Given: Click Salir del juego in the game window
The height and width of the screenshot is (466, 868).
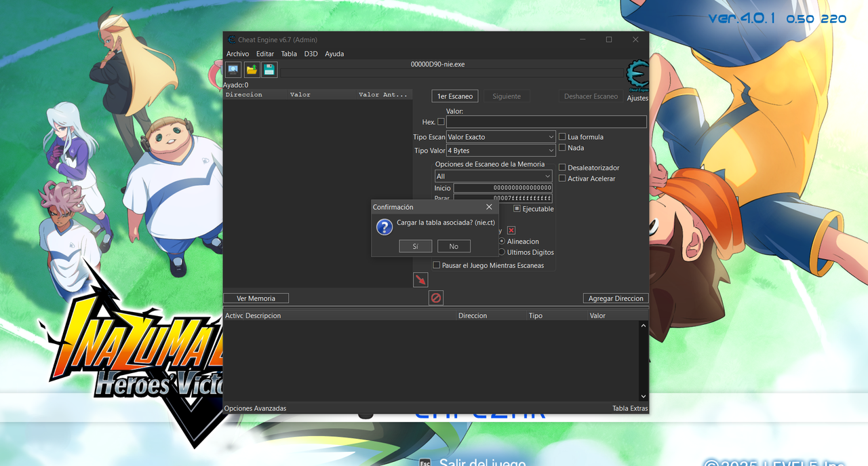Looking at the screenshot, I should tap(482, 462).
